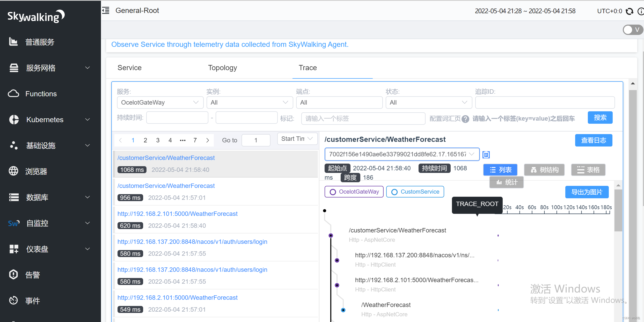Click the 服务网格 layers icon
644x322 pixels.
click(x=14, y=68)
